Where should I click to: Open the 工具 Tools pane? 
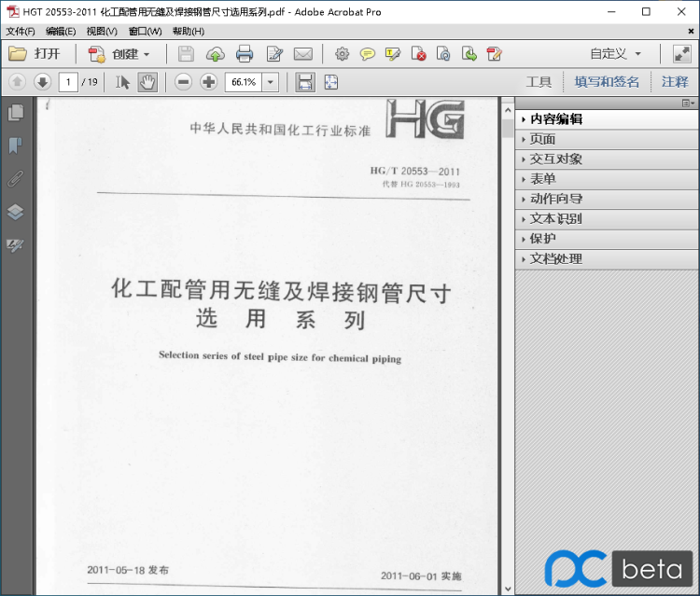click(x=539, y=82)
